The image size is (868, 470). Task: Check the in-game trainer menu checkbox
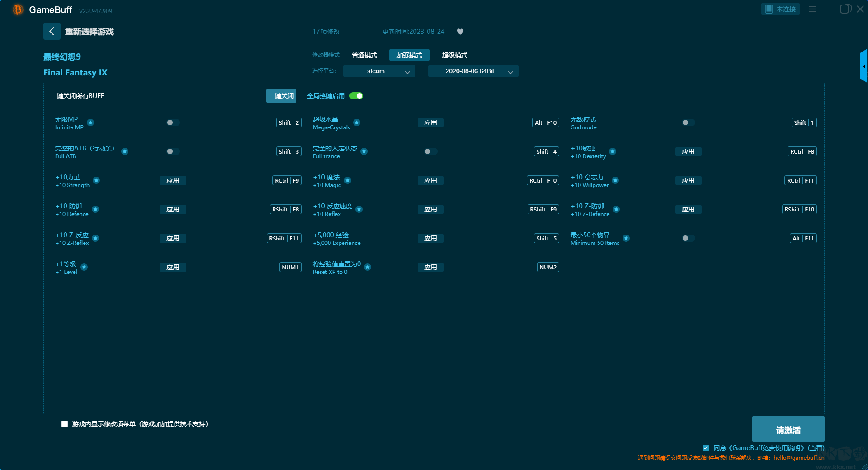[x=65, y=424]
